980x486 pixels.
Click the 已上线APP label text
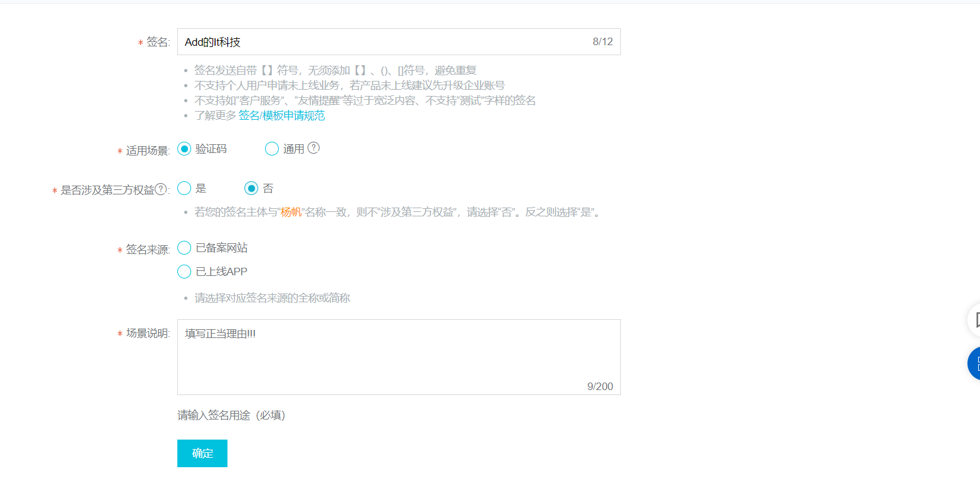click(222, 272)
